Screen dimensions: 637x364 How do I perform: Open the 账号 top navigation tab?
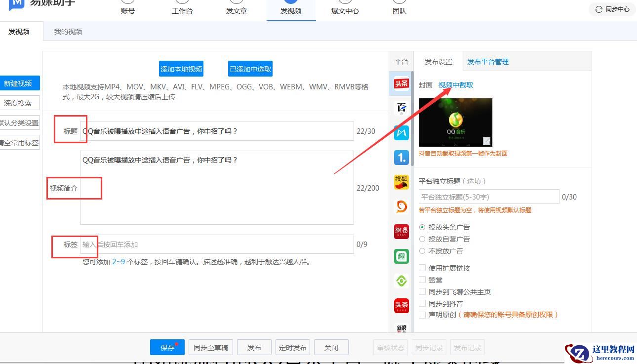(128, 10)
